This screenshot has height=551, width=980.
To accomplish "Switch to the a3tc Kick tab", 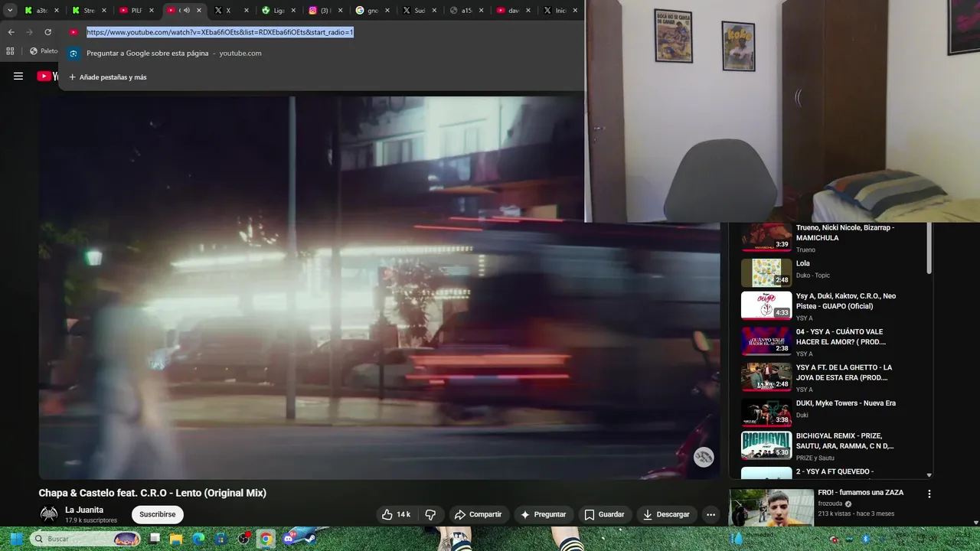I will [x=42, y=11].
